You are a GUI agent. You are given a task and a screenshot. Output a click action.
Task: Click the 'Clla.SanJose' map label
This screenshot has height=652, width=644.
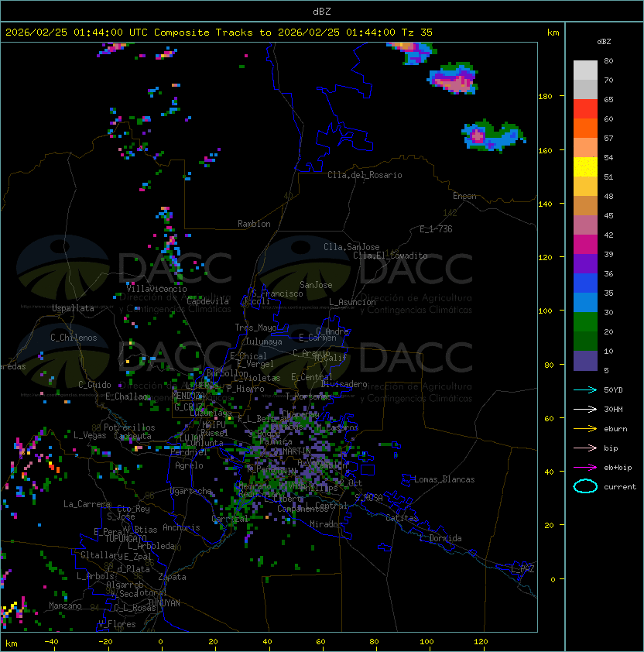[351, 247]
